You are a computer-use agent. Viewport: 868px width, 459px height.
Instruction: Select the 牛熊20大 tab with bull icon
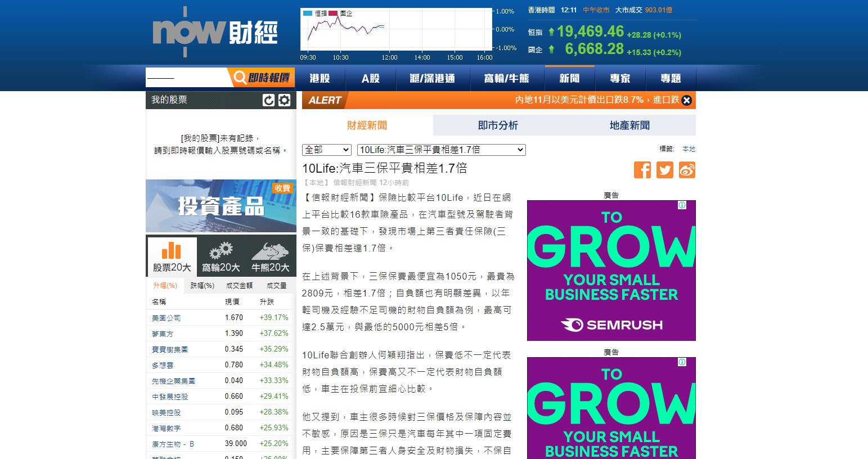(271, 257)
